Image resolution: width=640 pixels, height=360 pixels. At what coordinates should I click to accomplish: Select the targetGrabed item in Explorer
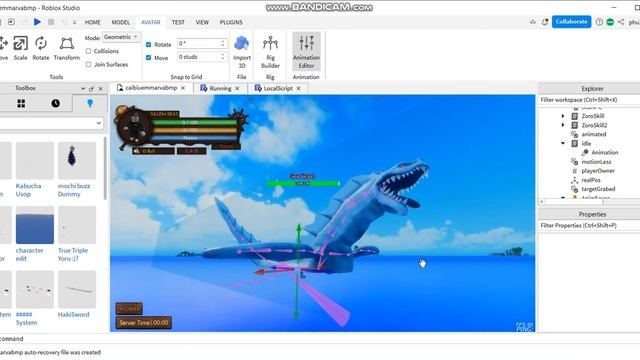coord(598,189)
